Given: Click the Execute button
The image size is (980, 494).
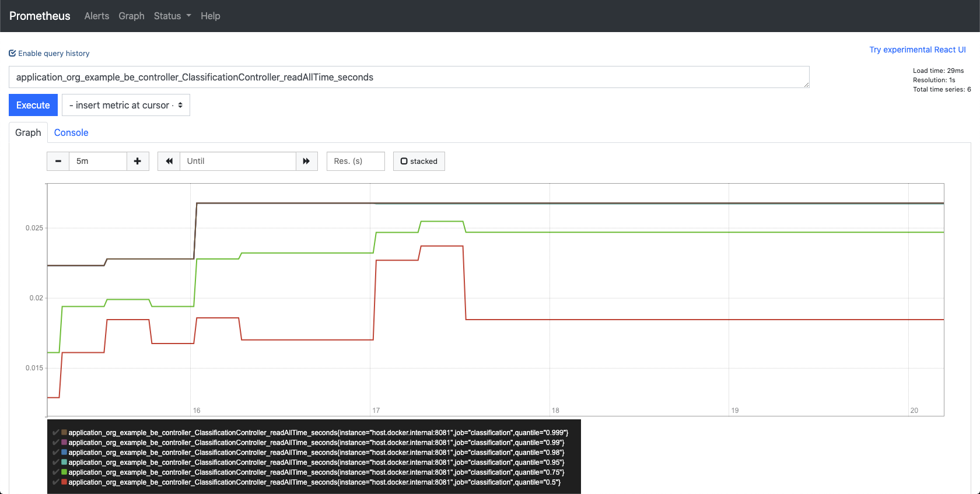Looking at the screenshot, I should click(x=33, y=105).
